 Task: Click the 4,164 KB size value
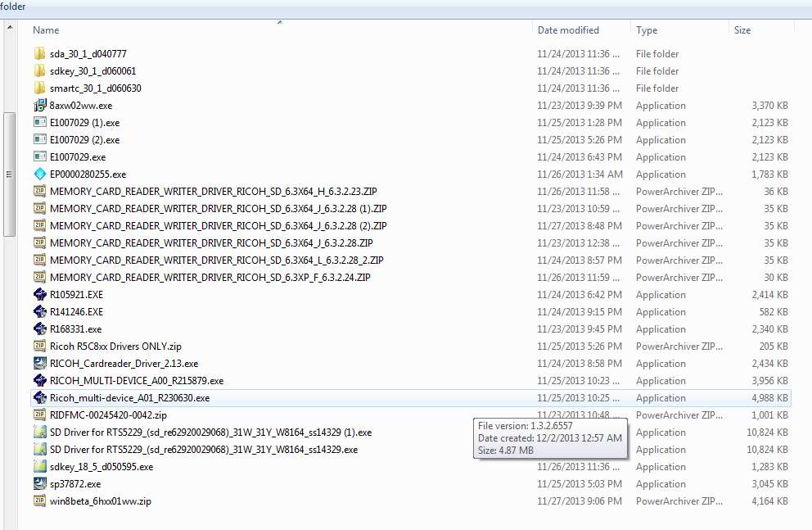769,501
